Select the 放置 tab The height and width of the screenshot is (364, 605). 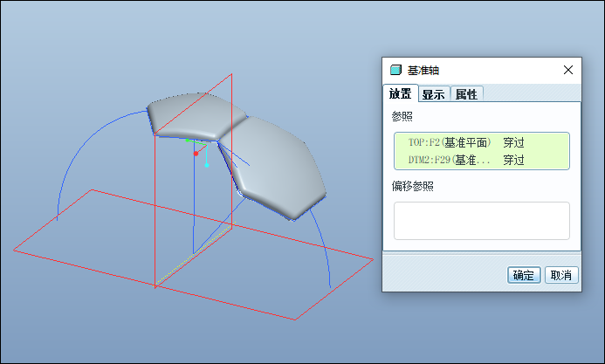(x=400, y=93)
